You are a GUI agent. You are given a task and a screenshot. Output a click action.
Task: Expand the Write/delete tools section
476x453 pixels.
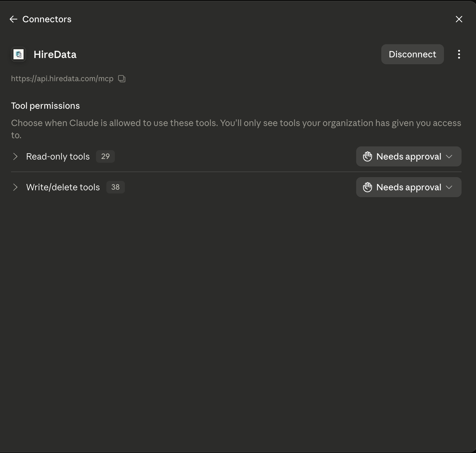pyautogui.click(x=15, y=187)
